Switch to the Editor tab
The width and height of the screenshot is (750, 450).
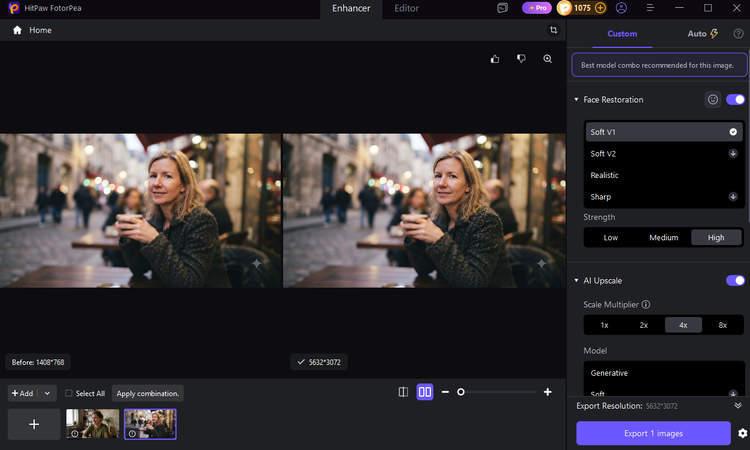coord(407,8)
